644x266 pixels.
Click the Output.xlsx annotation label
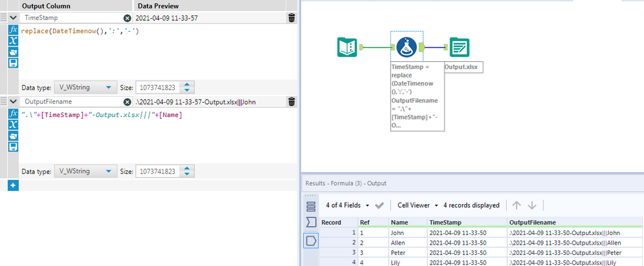click(x=463, y=67)
